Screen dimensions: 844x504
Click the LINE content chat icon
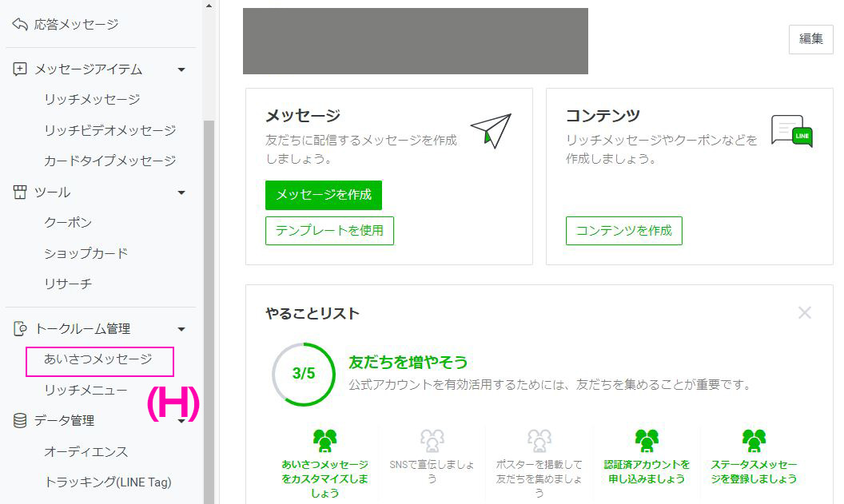pyautogui.click(x=792, y=131)
